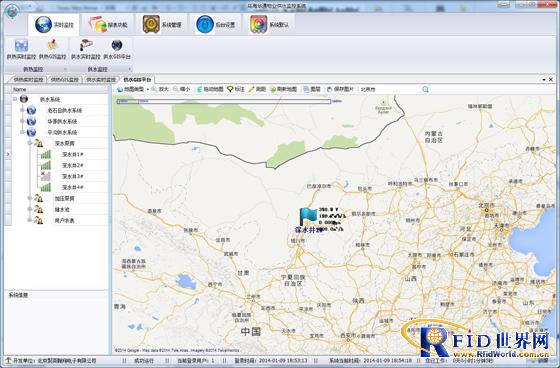
Task: Open the last ribbon tab with colorful wheel icon
Action: 269,25
